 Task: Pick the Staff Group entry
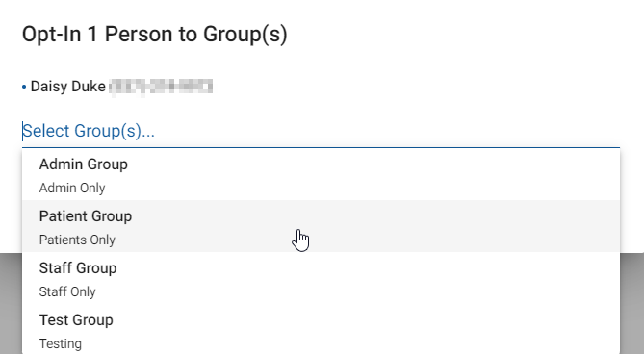(x=321, y=279)
